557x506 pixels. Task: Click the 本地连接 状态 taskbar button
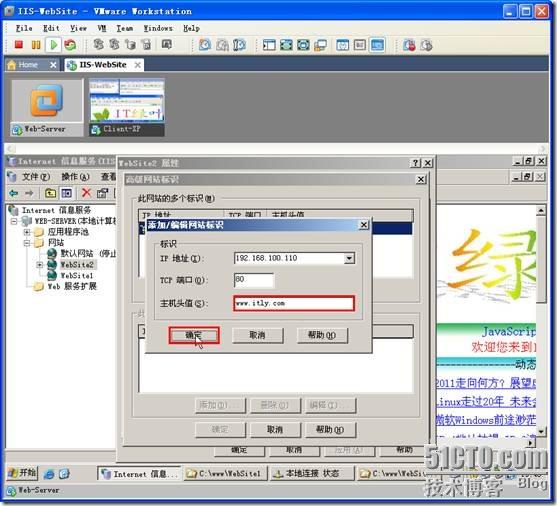point(312,474)
